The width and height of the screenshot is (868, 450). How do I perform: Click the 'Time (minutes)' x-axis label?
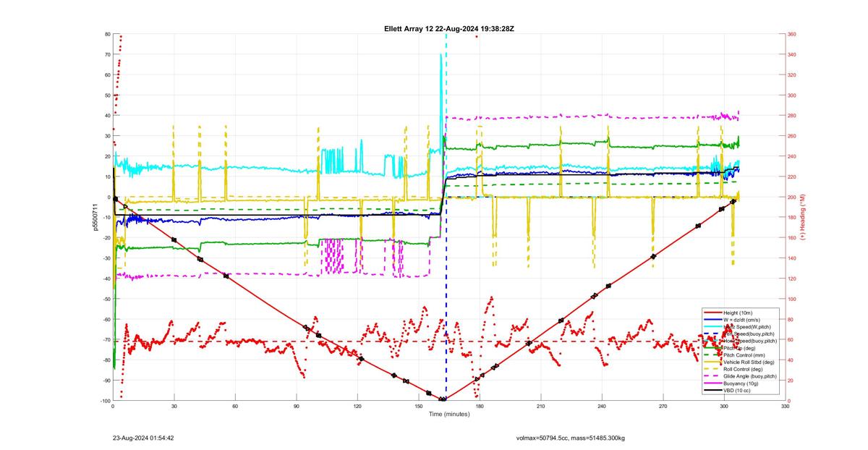pos(449,414)
